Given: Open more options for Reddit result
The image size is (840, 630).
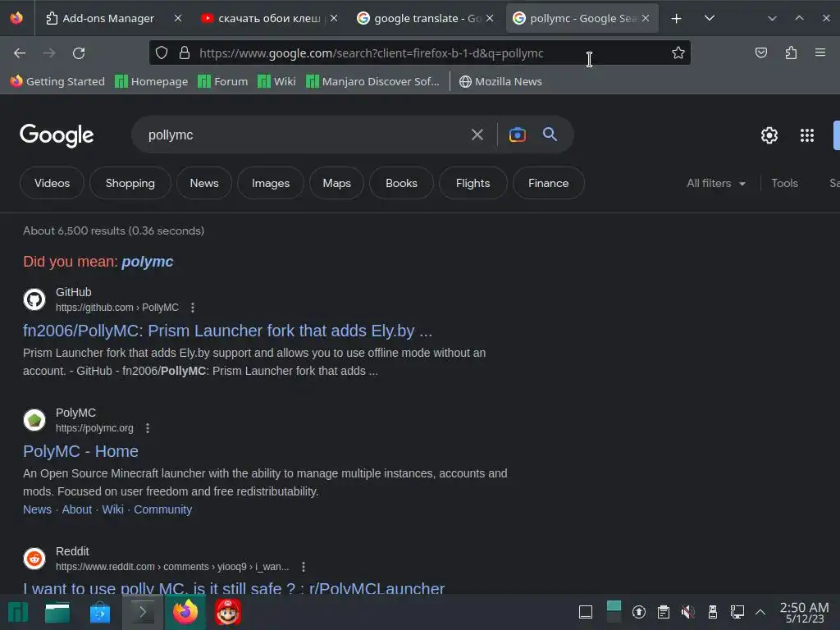Looking at the screenshot, I should point(304,567).
